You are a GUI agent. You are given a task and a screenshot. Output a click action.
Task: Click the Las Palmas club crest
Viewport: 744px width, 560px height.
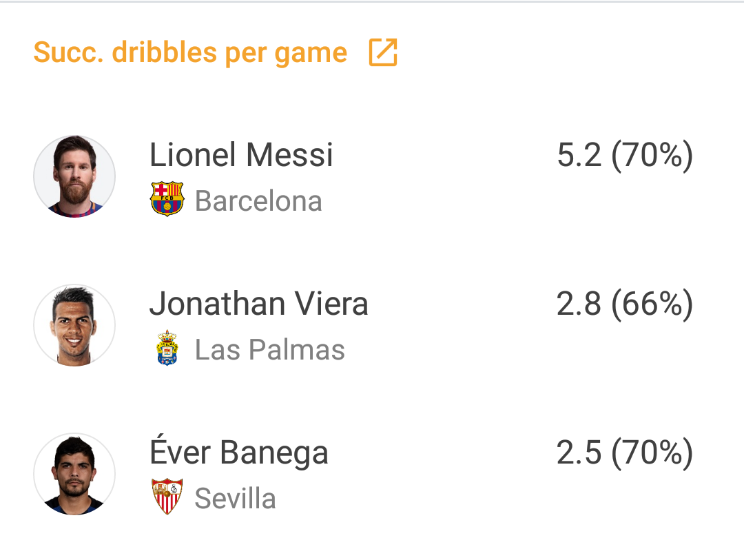point(167,348)
